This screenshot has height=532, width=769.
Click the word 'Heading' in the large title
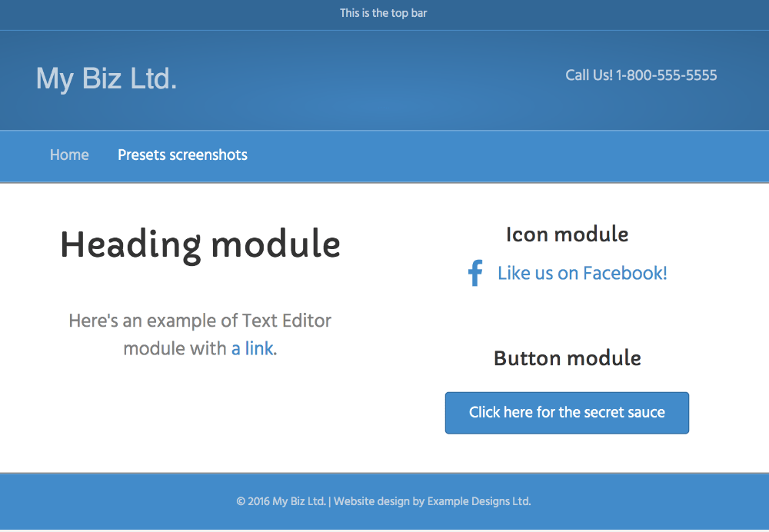[x=130, y=245]
